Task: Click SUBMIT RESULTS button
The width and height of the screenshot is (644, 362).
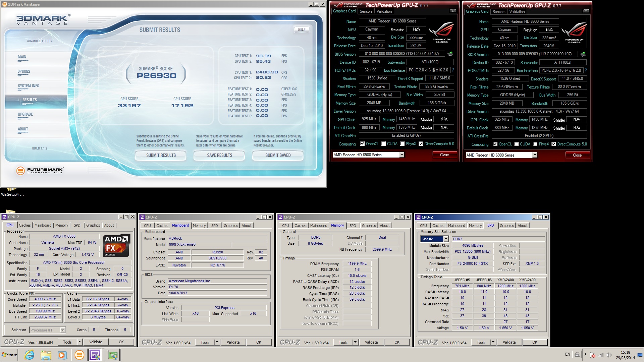Action: (x=161, y=155)
